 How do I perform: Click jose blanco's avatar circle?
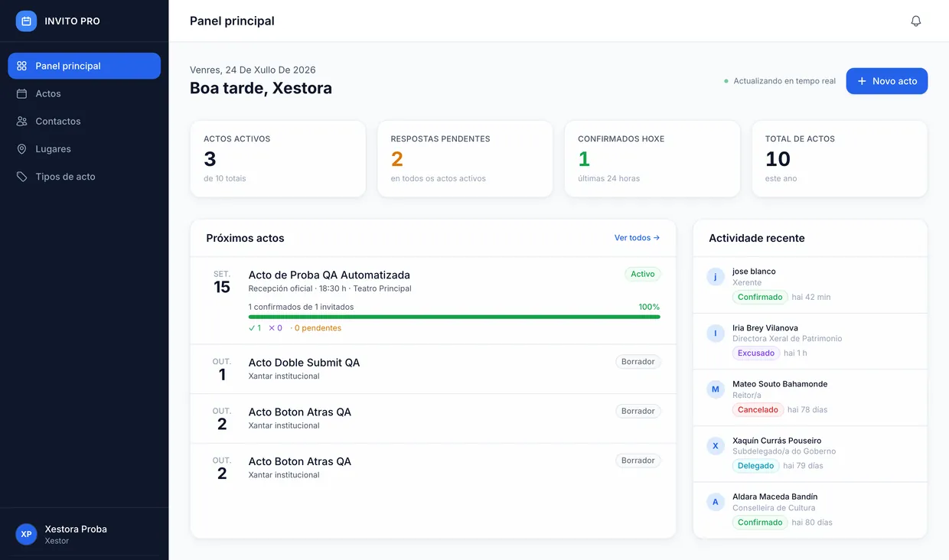[x=716, y=277]
